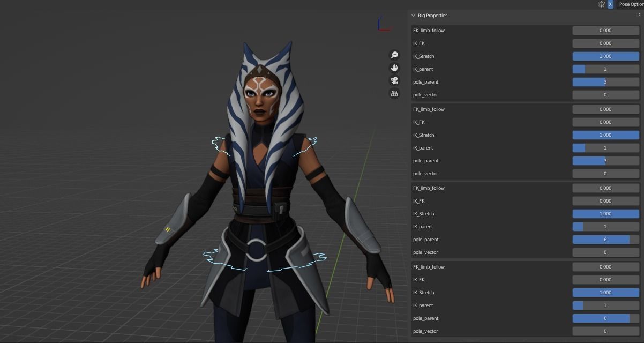The height and width of the screenshot is (343, 644).
Task: Collapse the Rig Properties panel
Action: (x=413, y=16)
